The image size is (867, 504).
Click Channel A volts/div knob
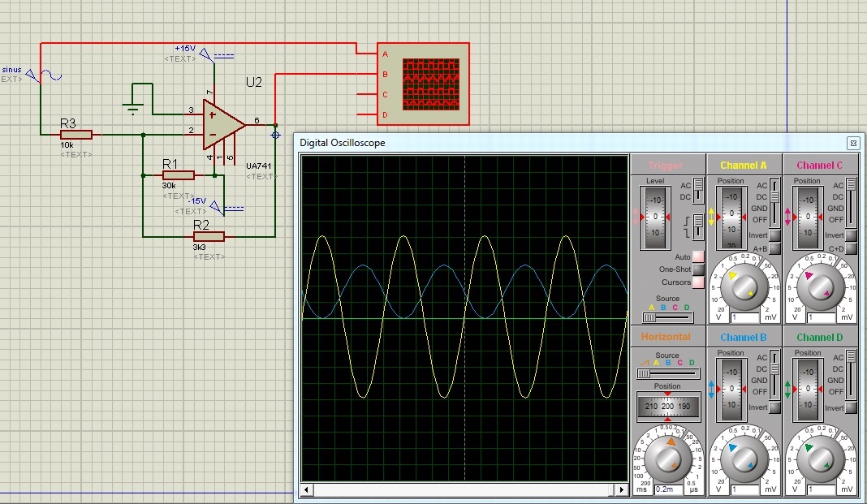point(744,287)
